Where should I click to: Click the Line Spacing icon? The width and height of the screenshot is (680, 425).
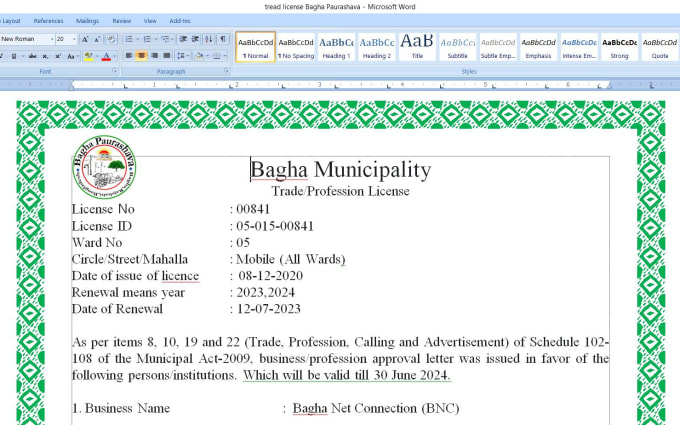click(x=181, y=56)
